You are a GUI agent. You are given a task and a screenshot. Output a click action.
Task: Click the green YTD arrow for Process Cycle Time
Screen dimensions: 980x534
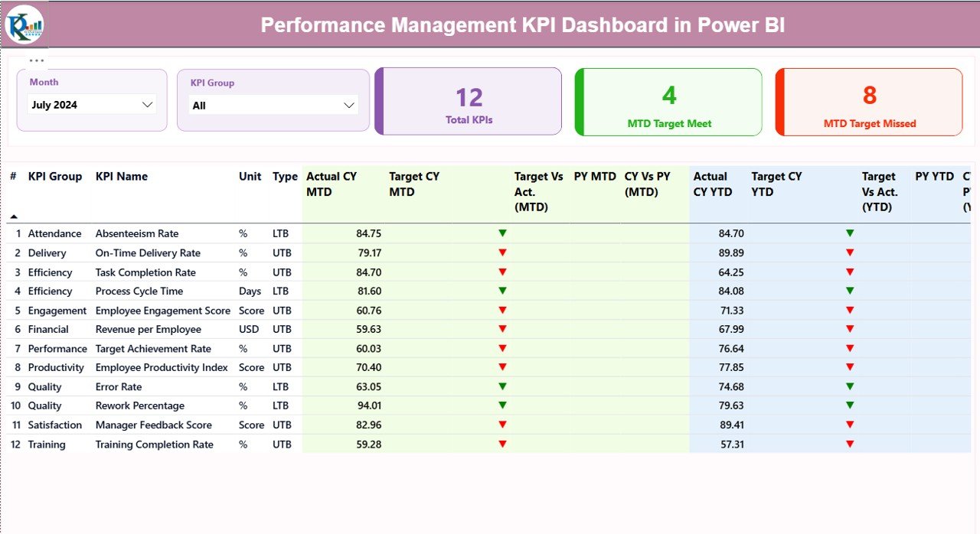[x=850, y=291]
